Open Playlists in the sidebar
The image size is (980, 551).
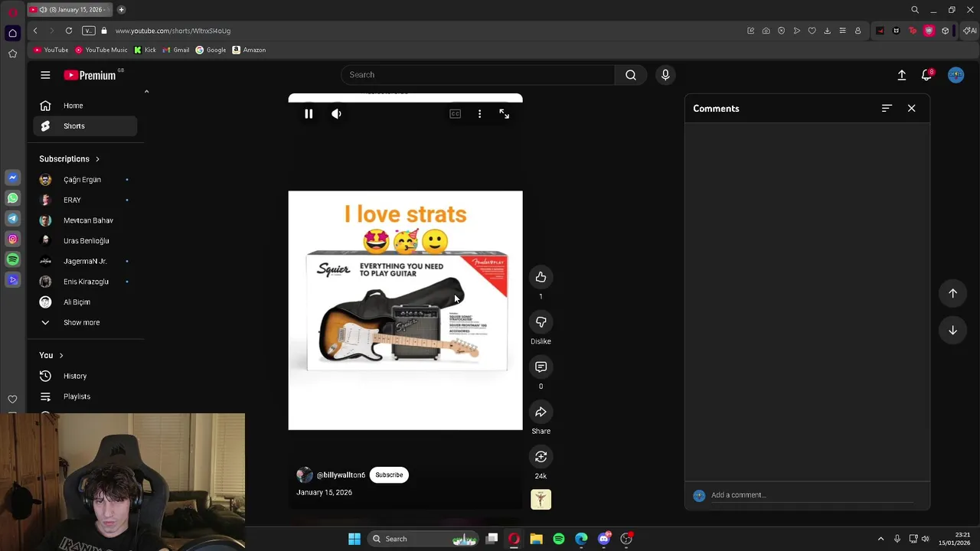pos(85,396)
